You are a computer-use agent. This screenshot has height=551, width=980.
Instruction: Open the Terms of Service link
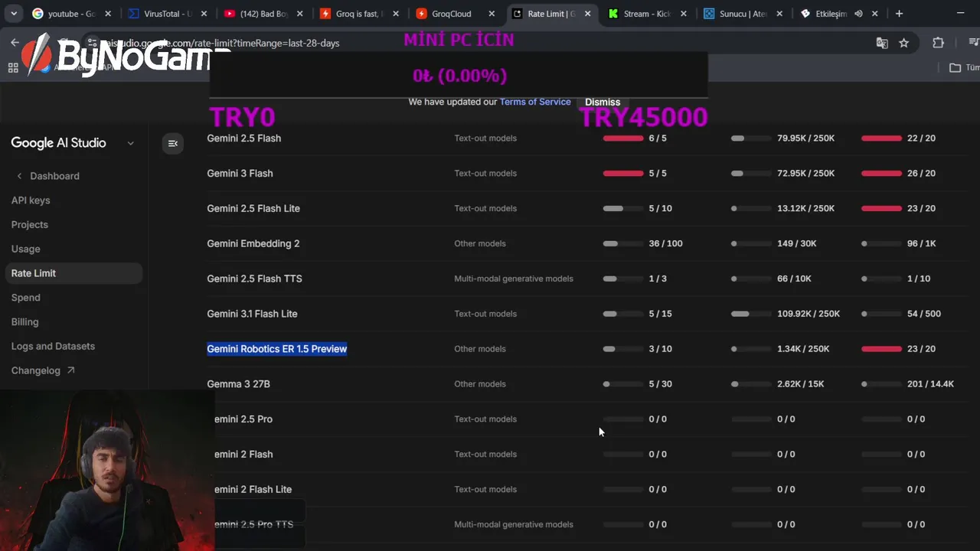pos(535,102)
